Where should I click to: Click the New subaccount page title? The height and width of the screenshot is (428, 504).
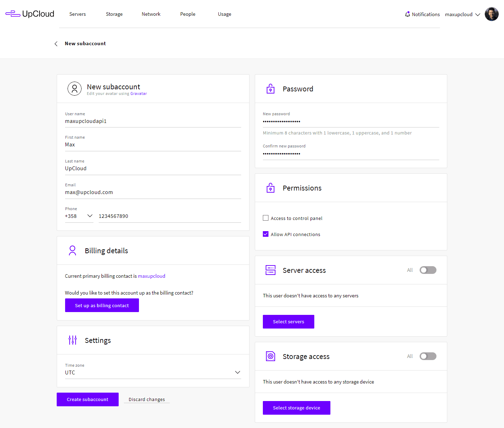click(85, 43)
